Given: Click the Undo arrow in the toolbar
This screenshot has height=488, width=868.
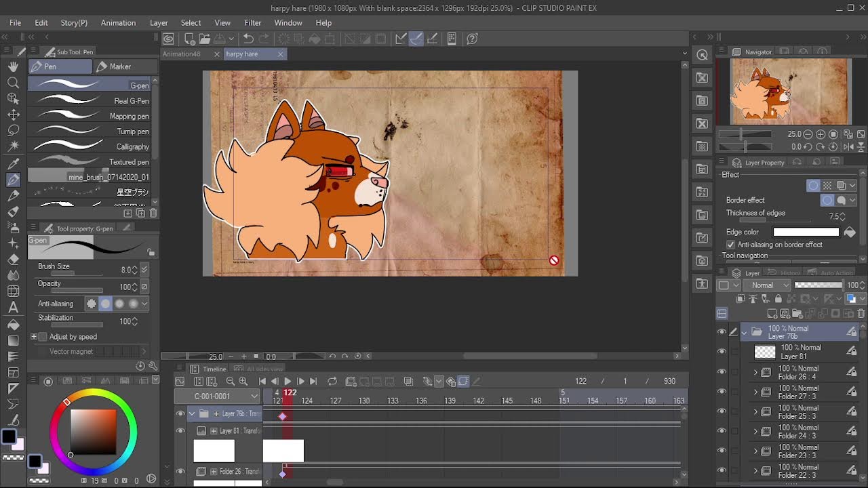Looking at the screenshot, I should point(248,39).
